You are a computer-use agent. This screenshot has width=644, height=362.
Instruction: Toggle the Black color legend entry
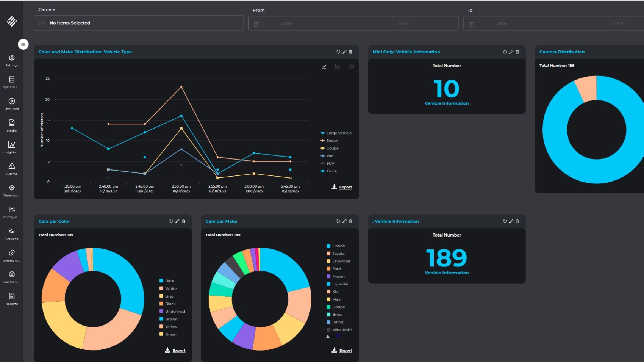click(167, 304)
